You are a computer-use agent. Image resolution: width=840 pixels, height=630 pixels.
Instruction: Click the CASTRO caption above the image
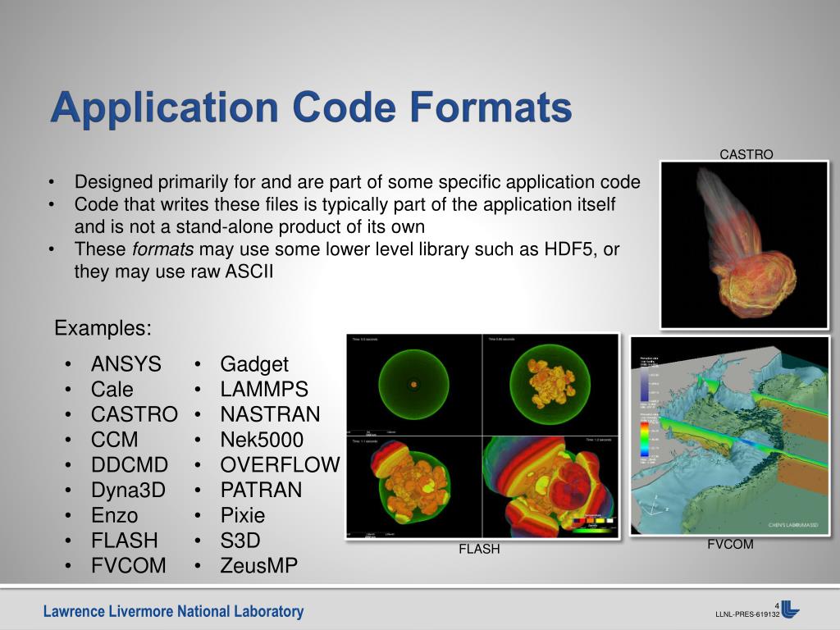coord(746,154)
